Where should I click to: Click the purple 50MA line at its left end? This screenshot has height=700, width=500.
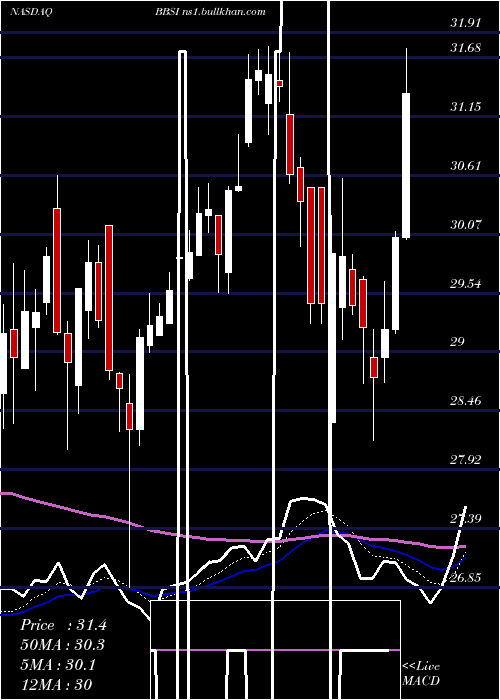[7, 493]
